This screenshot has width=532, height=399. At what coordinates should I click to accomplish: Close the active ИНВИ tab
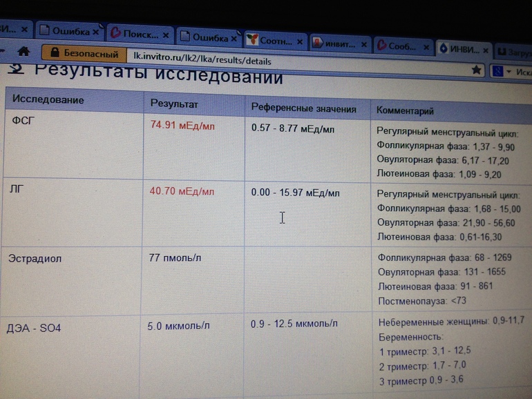[x=486, y=50]
